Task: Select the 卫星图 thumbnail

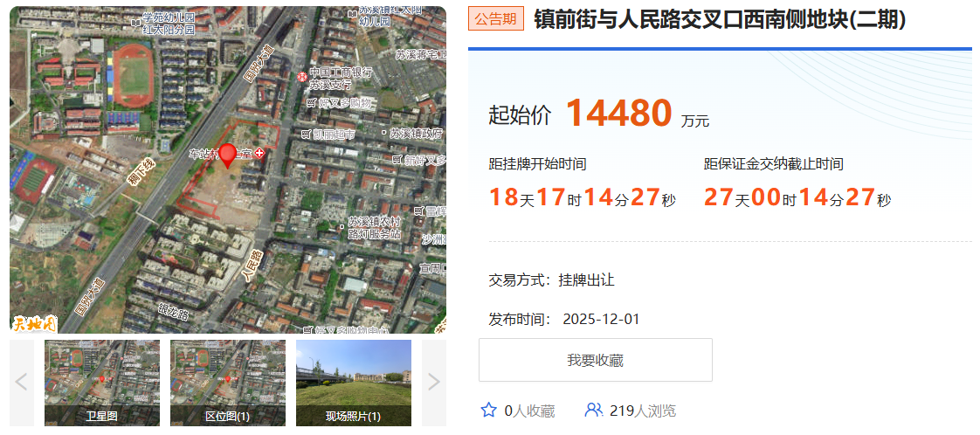Action: click(x=102, y=382)
